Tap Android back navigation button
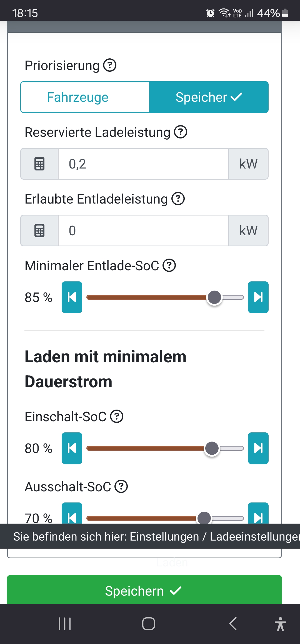The width and height of the screenshot is (300, 644). [x=233, y=624]
